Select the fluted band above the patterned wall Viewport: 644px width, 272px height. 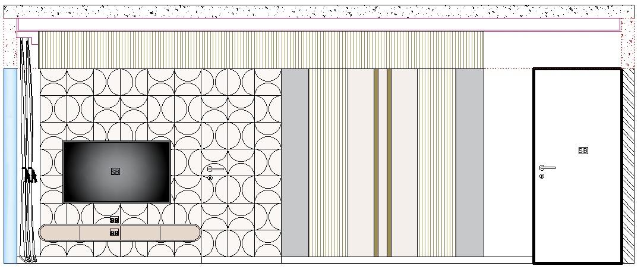(x=261, y=49)
